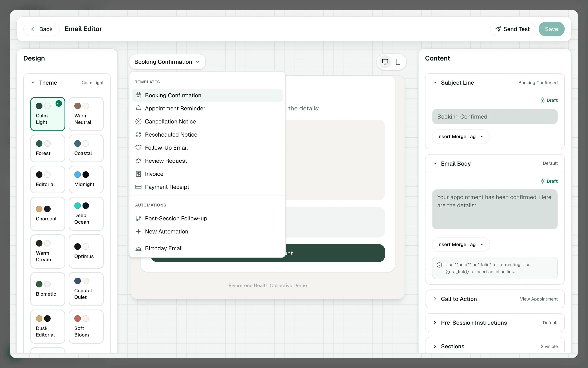Open Insert Merge Tag dropdown under Email Body

[461, 244]
